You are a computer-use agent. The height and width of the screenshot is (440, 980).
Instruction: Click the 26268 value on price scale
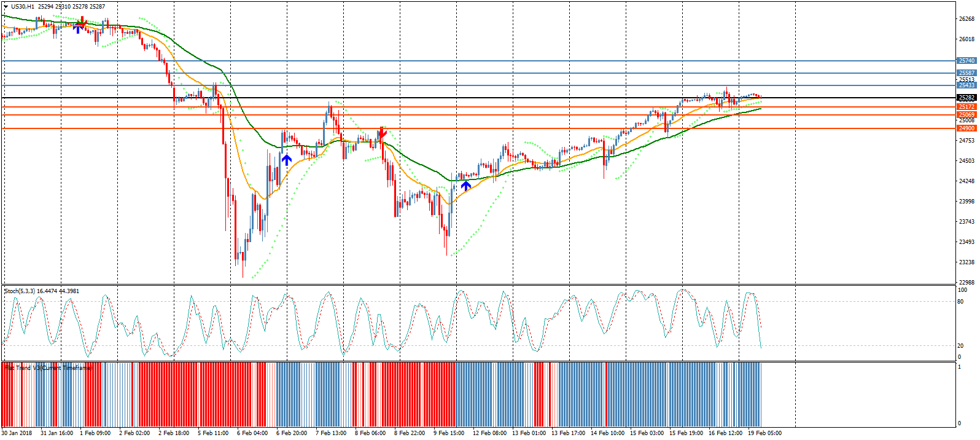tap(966, 18)
